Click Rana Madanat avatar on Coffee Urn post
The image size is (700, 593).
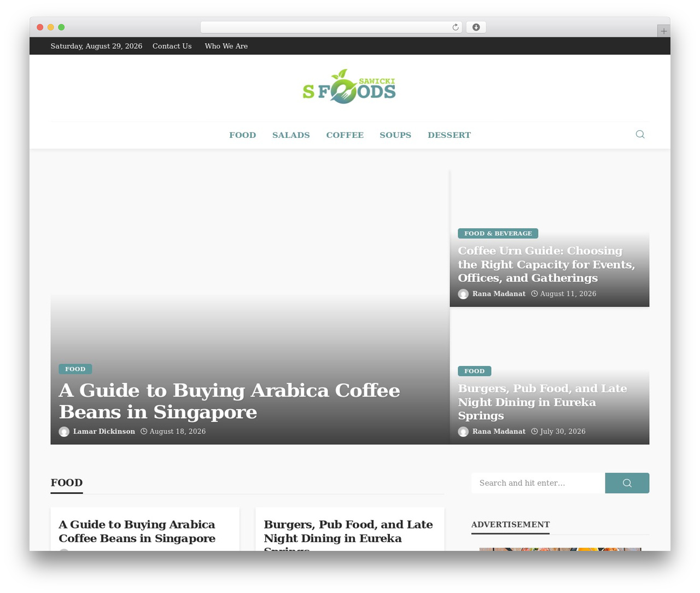click(463, 294)
